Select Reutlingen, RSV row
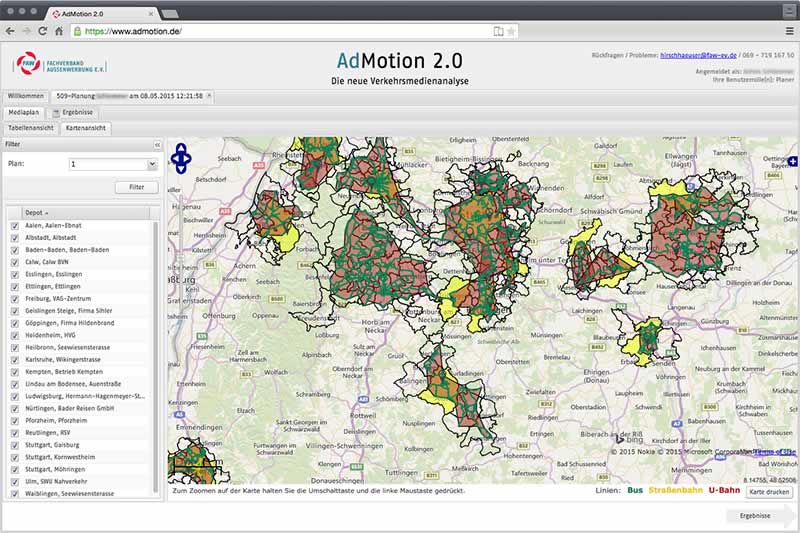The image size is (800, 533). (x=80, y=433)
